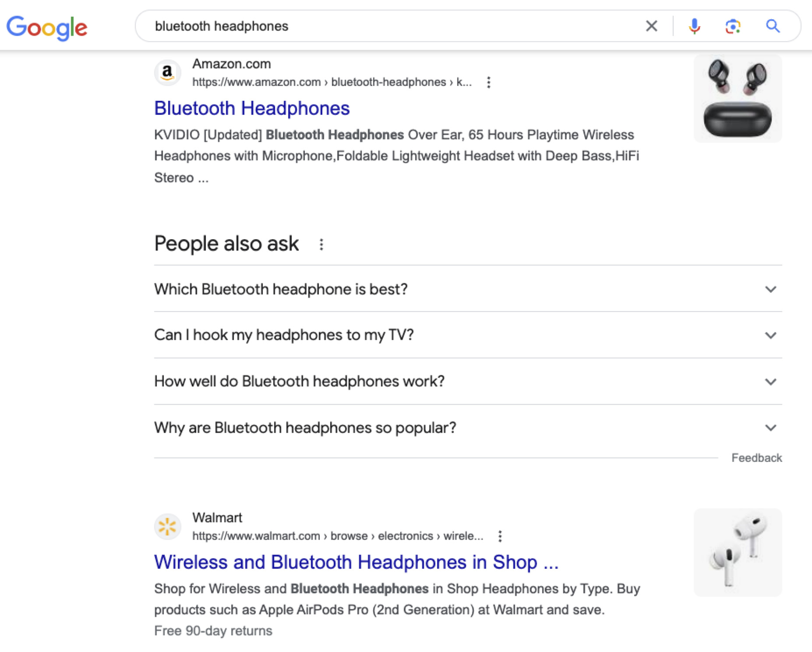Open the three-dot menu on the Walmart result
Viewport: 812px width, 652px height.
click(500, 536)
